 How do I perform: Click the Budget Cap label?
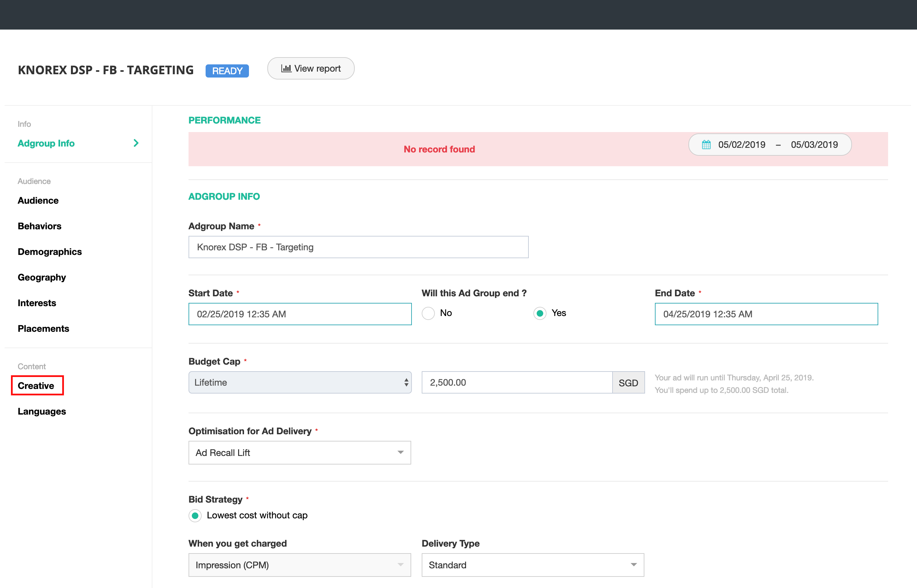click(214, 361)
